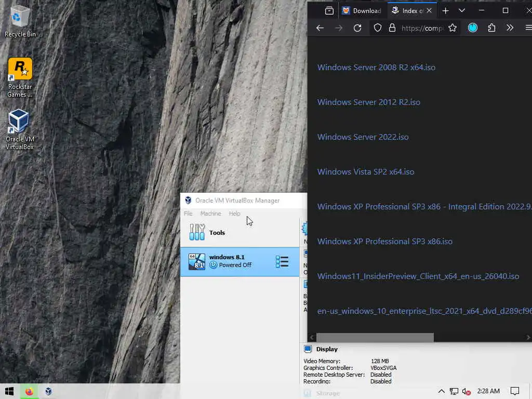
Task: Open the Recycle Bin desktop icon
Action: [20, 21]
